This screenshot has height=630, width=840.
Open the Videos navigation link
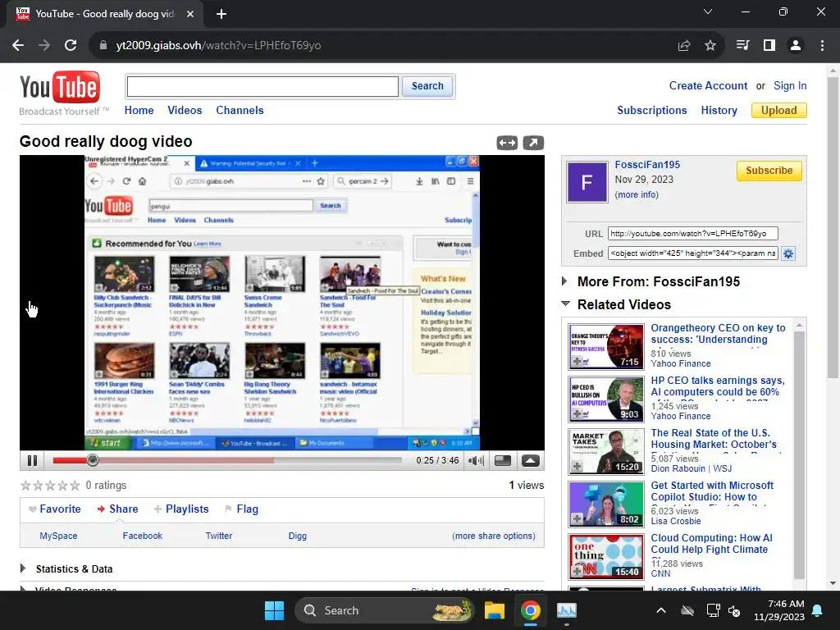[x=185, y=111]
